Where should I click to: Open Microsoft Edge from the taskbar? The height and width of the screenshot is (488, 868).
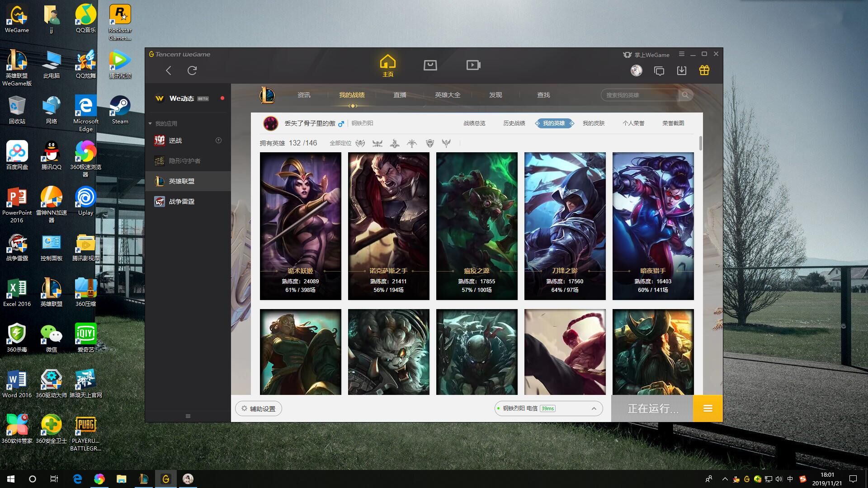[x=77, y=479]
